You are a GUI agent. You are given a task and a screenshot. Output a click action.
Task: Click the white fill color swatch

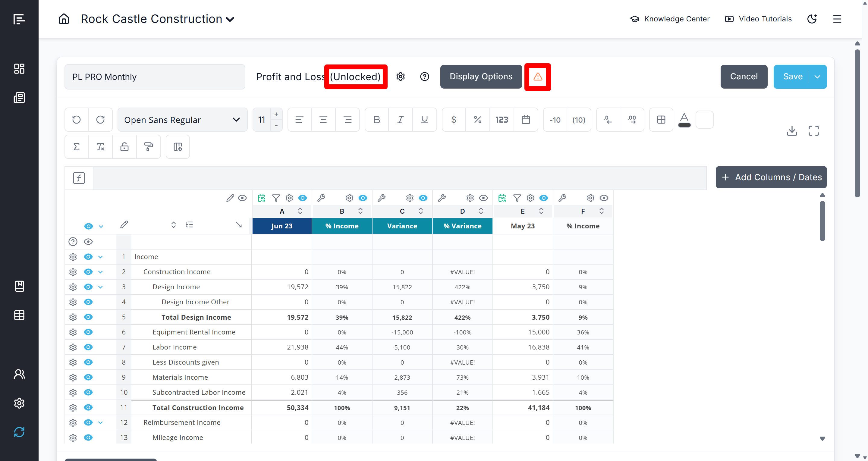(x=704, y=120)
